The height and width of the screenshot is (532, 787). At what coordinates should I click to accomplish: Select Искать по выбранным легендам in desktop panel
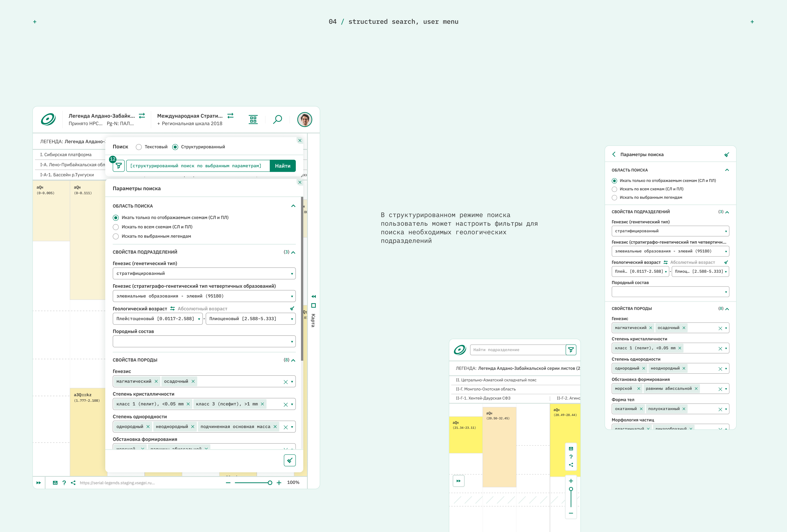tap(152, 236)
